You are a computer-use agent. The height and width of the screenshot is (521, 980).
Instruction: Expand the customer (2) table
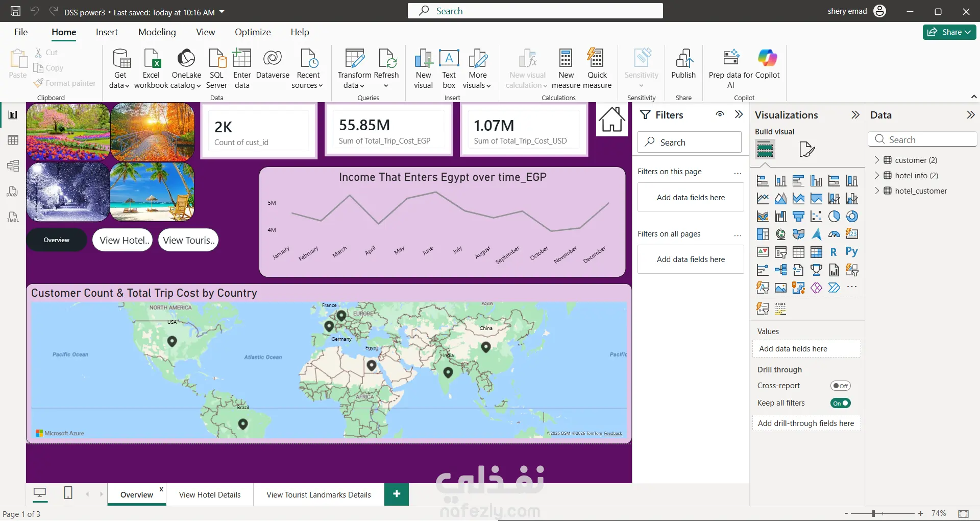877,160
